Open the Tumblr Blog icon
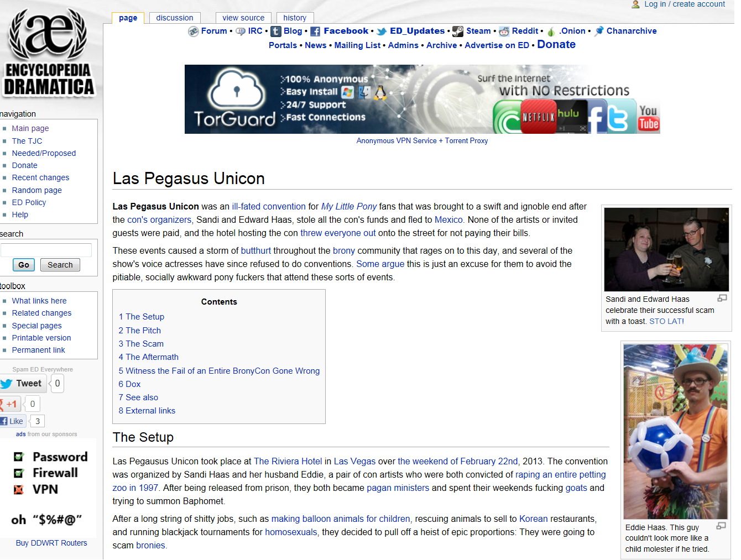The width and height of the screenshot is (741, 560). click(x=275, y=32)
